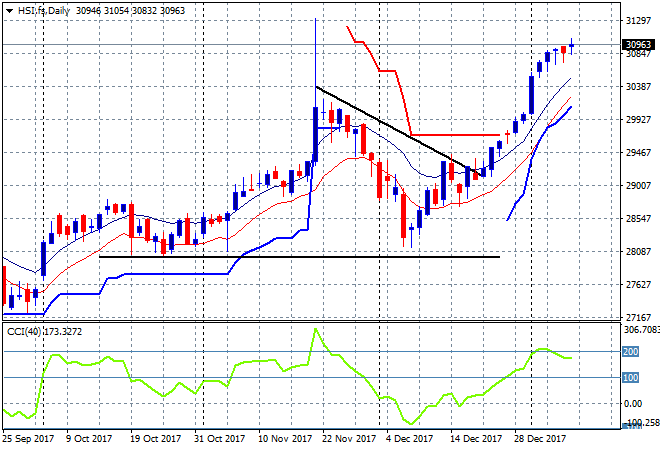Click the triangle arrow beside HSI.fs title

point(9,11)
